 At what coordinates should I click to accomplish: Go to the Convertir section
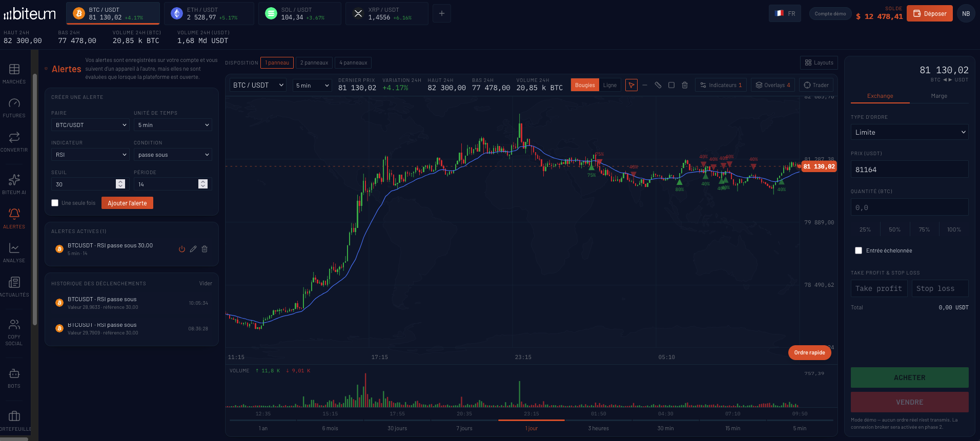coord(14,142)
